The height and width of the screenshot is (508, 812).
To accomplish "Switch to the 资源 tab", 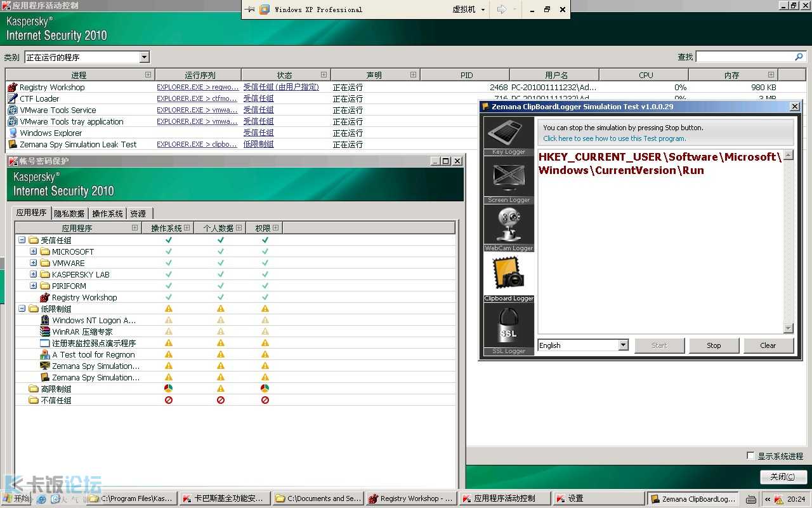I will pyautogui.click(x=138, y=214).
